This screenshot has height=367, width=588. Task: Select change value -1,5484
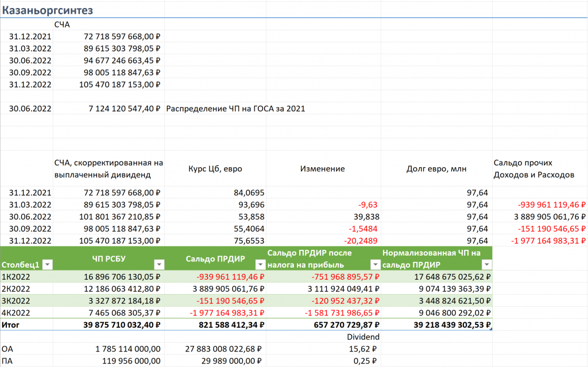click(x=363, y=229)
